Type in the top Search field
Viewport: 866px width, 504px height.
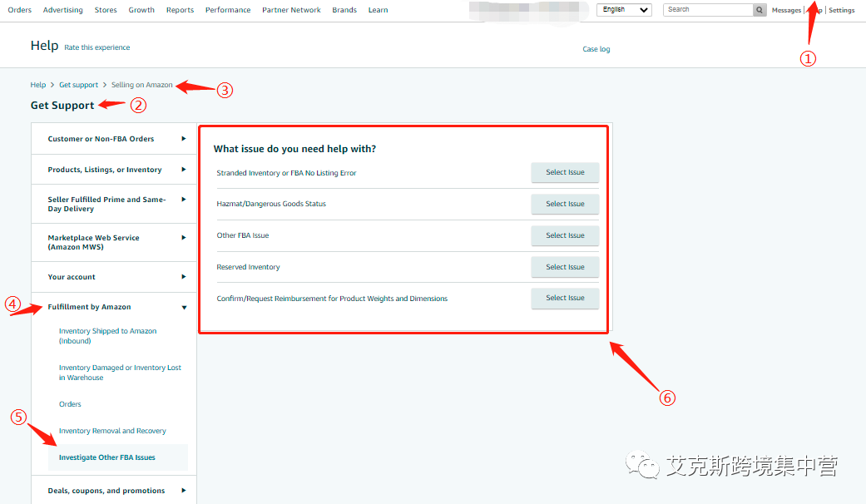707,10
